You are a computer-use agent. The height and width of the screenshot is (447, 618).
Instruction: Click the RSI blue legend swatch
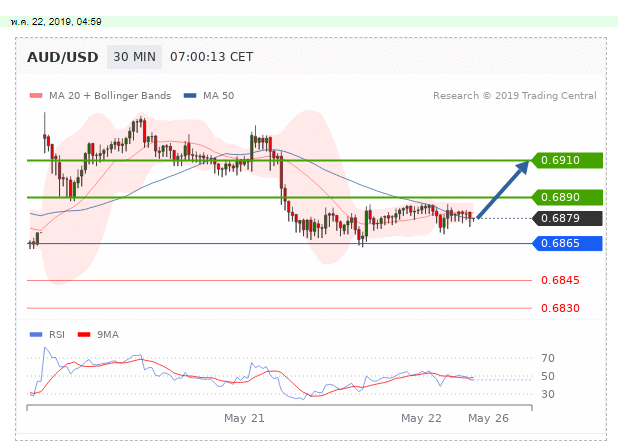point(36,335)
